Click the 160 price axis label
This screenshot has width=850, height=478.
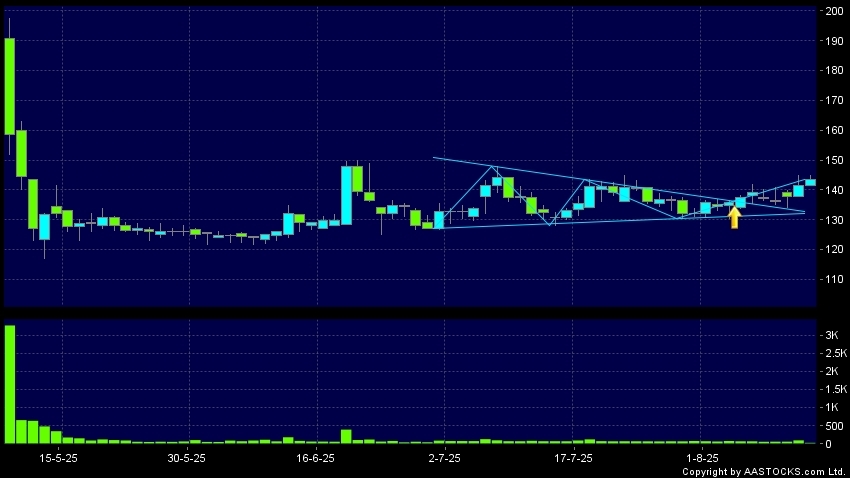point(834,130)
